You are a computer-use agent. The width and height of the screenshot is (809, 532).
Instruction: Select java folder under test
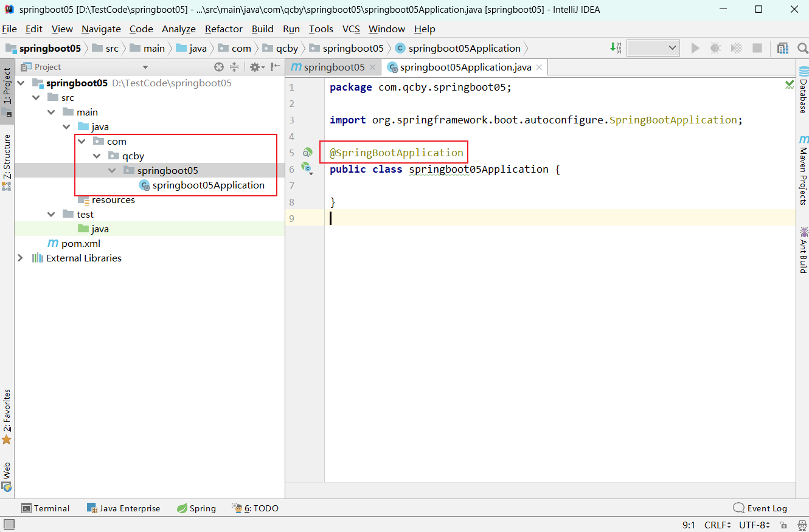[93, 229]
